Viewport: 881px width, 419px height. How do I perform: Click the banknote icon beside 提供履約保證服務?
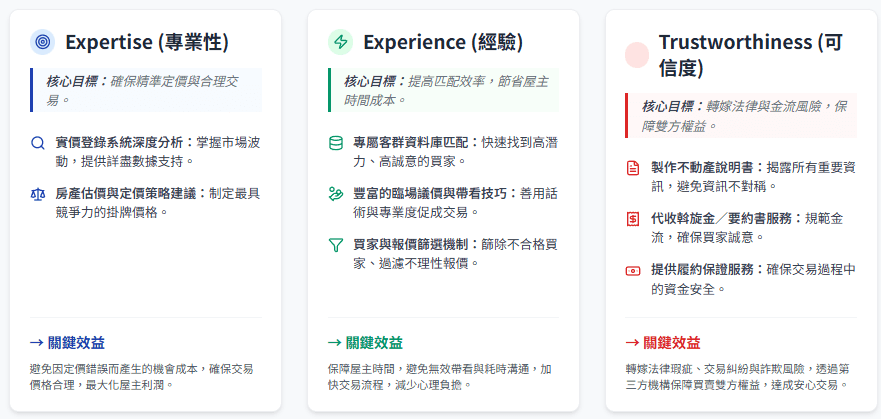pos(632,271)
